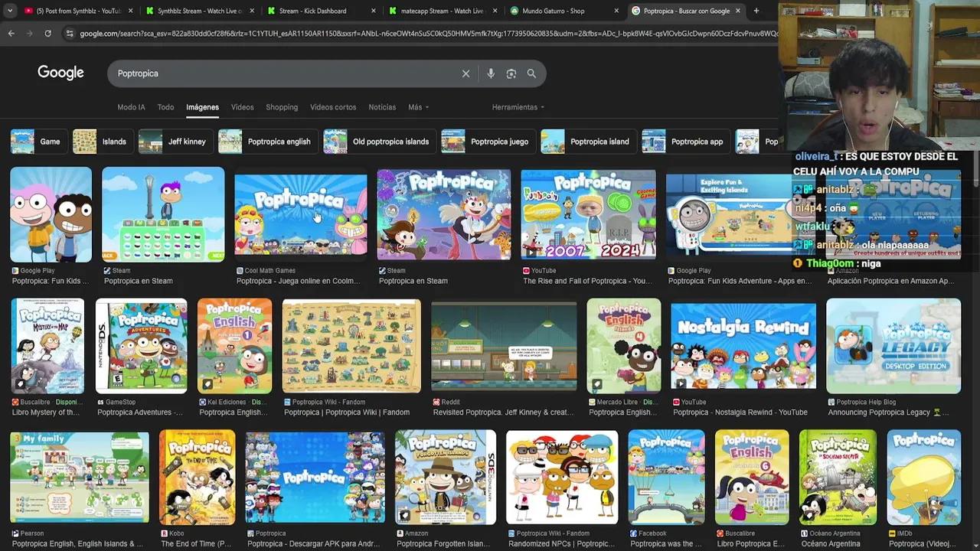980x551 pixels.
Task: Open a new browser tab
Action: coord(756,11)
